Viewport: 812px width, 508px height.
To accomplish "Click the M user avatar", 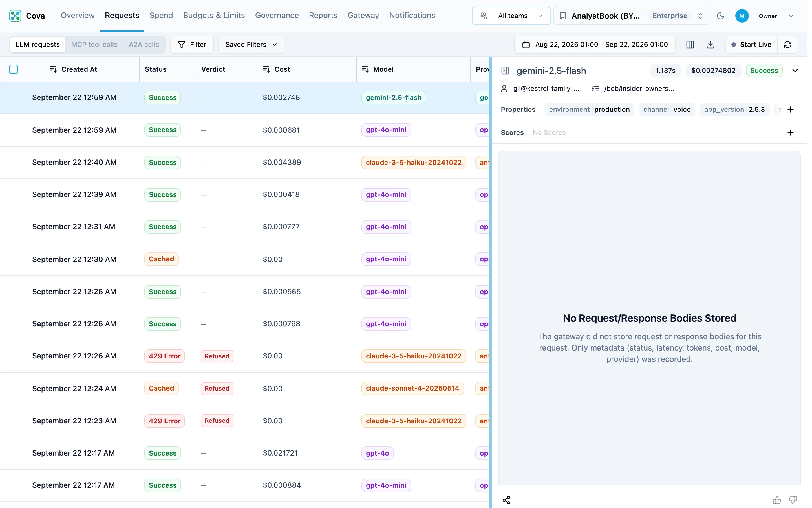I will coord(742,16).
